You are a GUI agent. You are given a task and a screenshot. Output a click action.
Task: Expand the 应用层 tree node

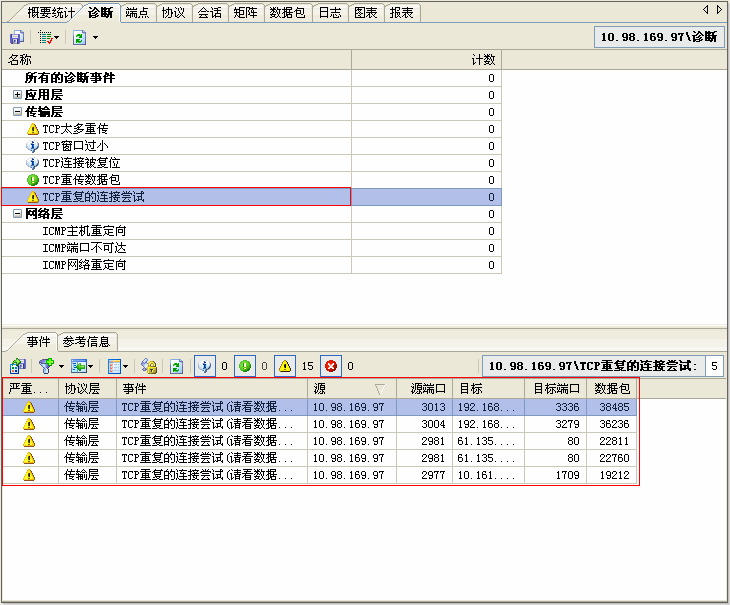click(x=17, y=95)
